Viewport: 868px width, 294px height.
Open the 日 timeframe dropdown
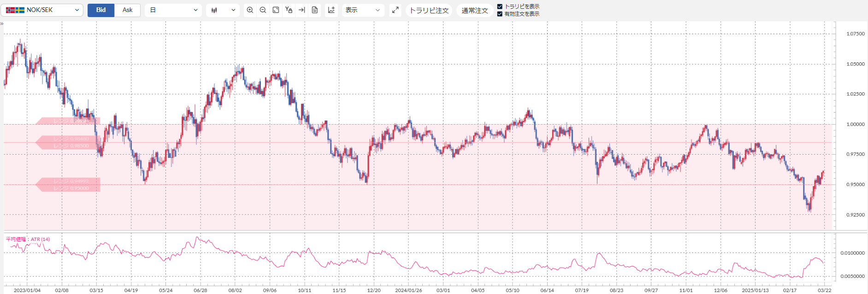[173, 10]
